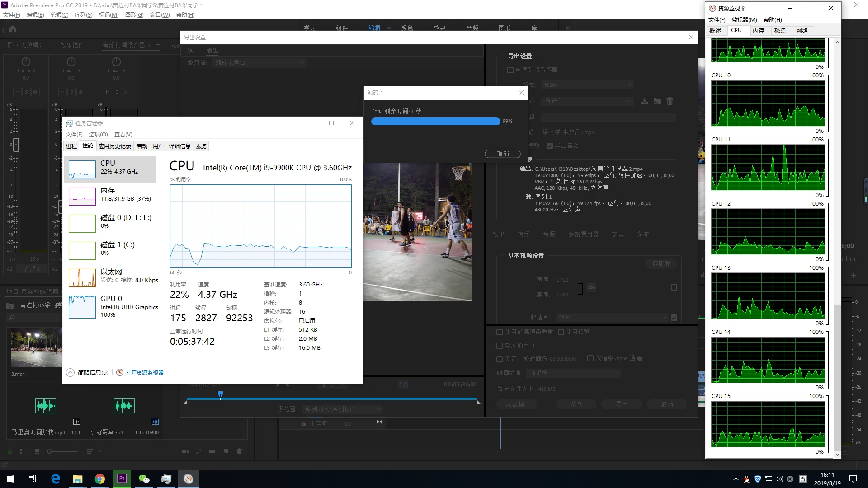Screen dimensions: 868x488
Task: Open Premiere Pro from the taskbar
Action: [x=122, y=479]
